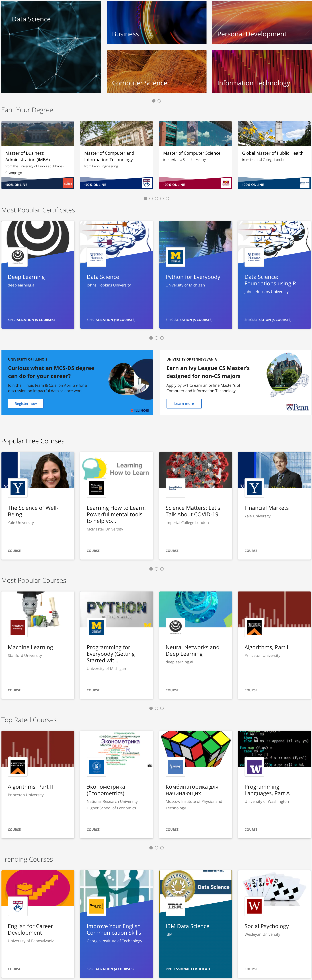Click the Learn more button in Penn banner
Viewport: 312px width, 980px height.
tap(184, 404)
